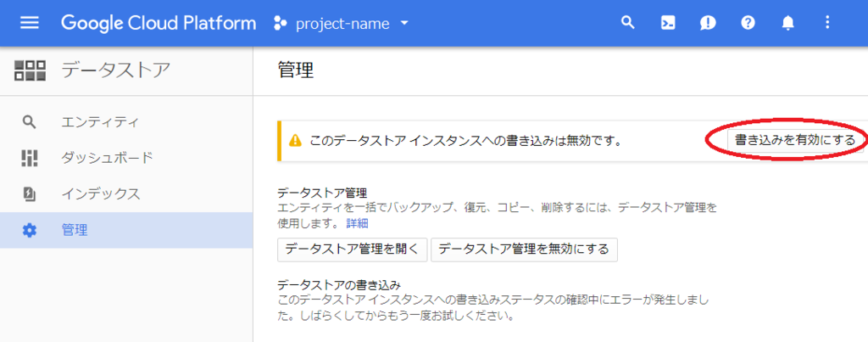Open the hamburger navigation menu
868x342 pixels.
(30, 23)
